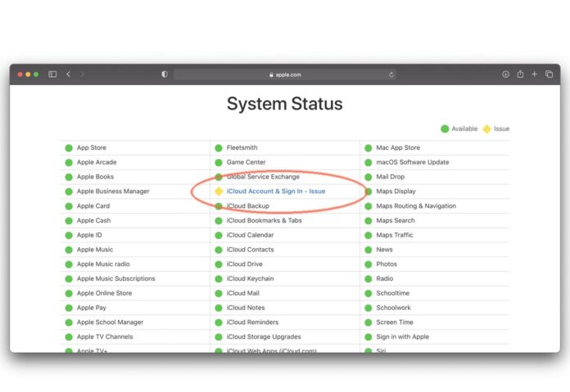Select Maps Routing & Navigation row

point(435,206)
